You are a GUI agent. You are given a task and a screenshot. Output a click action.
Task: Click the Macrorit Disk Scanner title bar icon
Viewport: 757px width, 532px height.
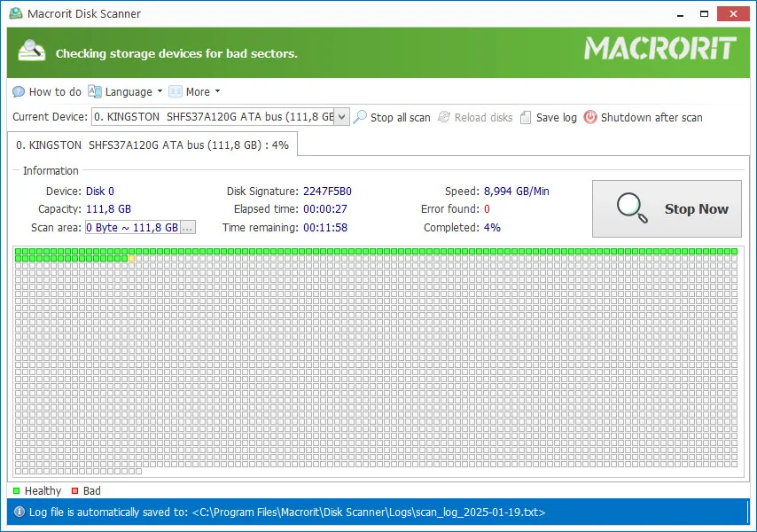click(x=16, y=13)
